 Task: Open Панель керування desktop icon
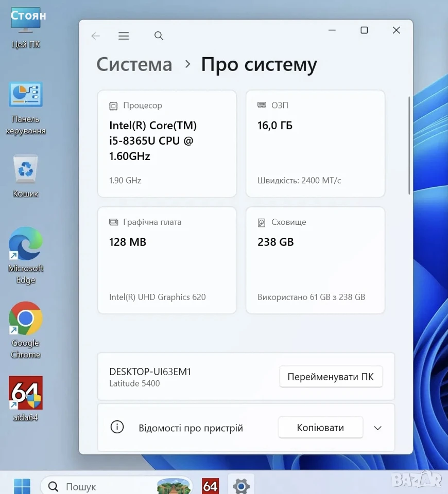point(26,109)
